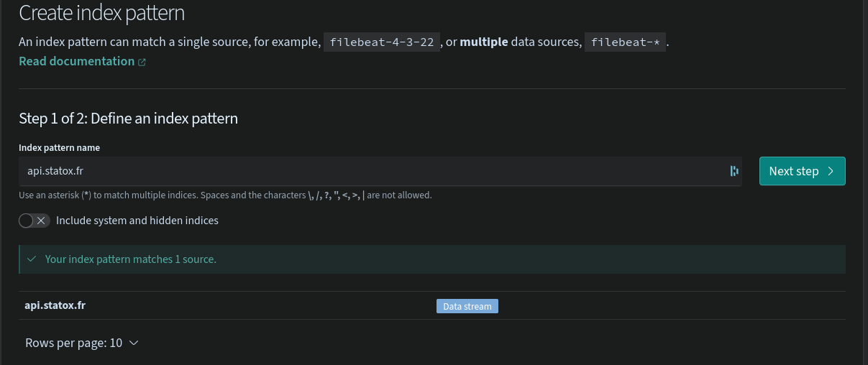Click the right chevron arrow in Next step

coord(831,171)
